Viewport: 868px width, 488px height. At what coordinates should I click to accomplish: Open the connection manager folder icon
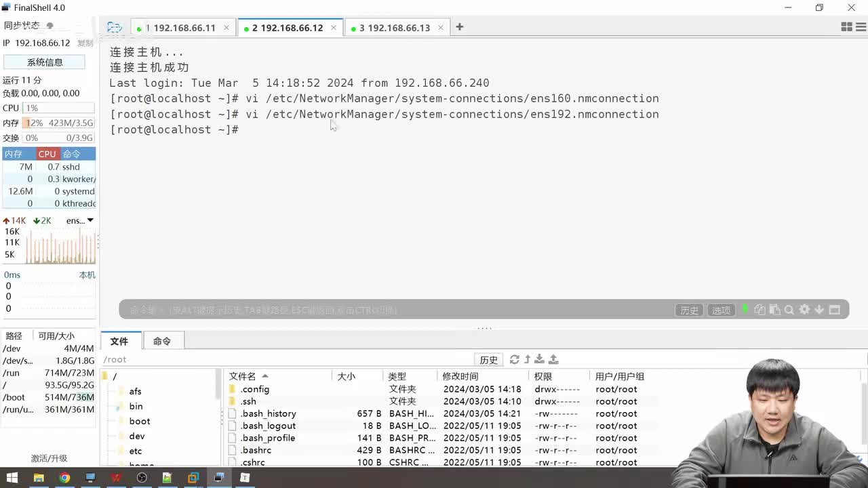tap(115, 27)
